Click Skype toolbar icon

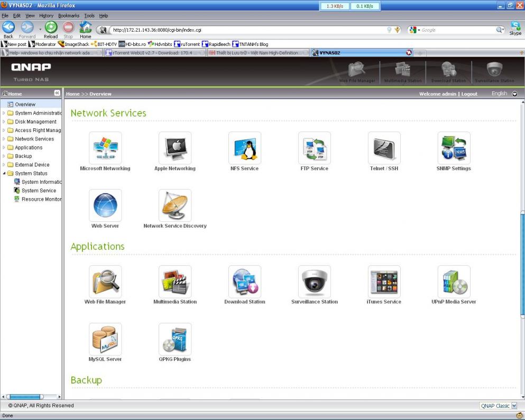tap(515, 29)
